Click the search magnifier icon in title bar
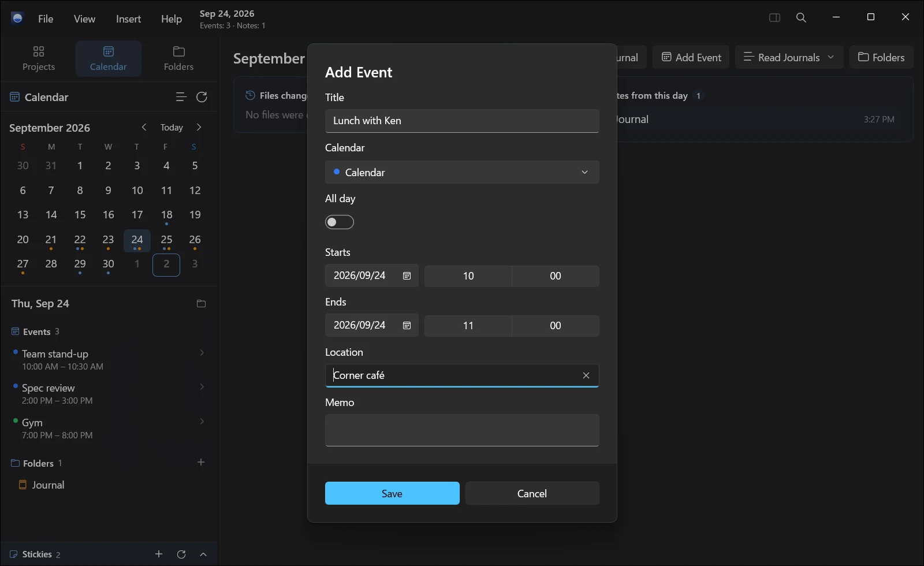This screenshot has height=566, width=924. (x=801, y=18)
